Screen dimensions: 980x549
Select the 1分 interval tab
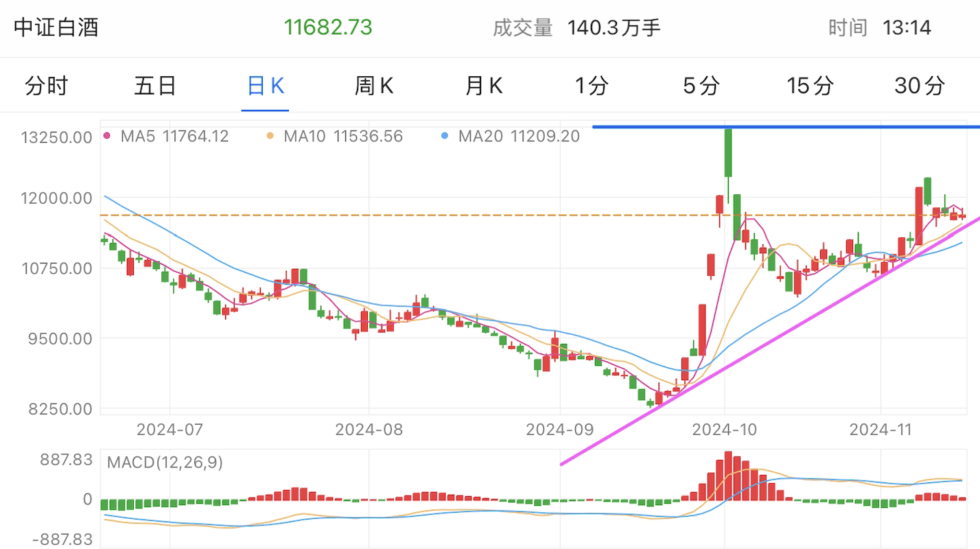click(x=592, y=86)
